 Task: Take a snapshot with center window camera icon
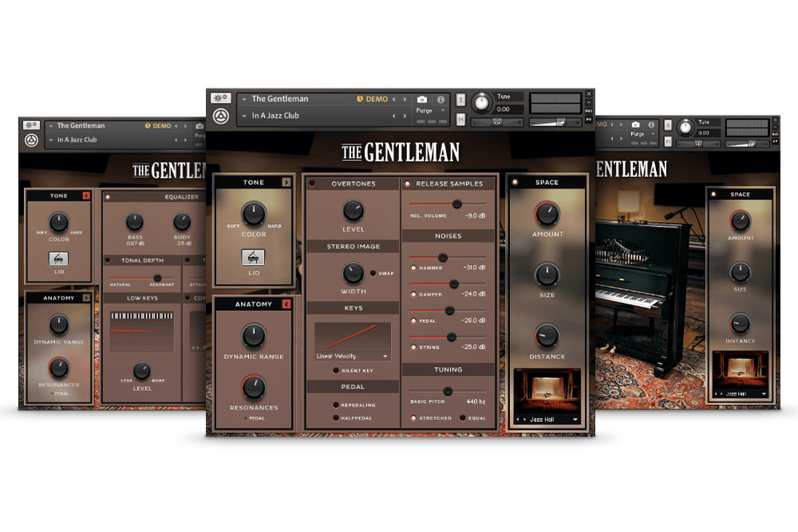click(422, 100)
